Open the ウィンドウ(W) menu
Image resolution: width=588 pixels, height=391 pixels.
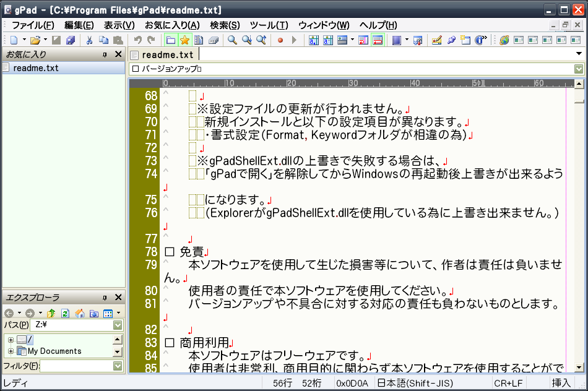tap(324, 25)
